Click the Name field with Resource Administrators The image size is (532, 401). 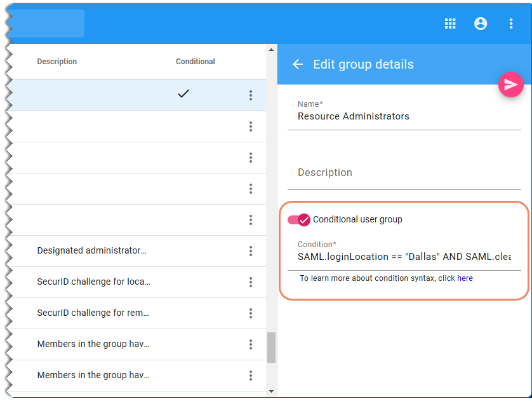404,116
